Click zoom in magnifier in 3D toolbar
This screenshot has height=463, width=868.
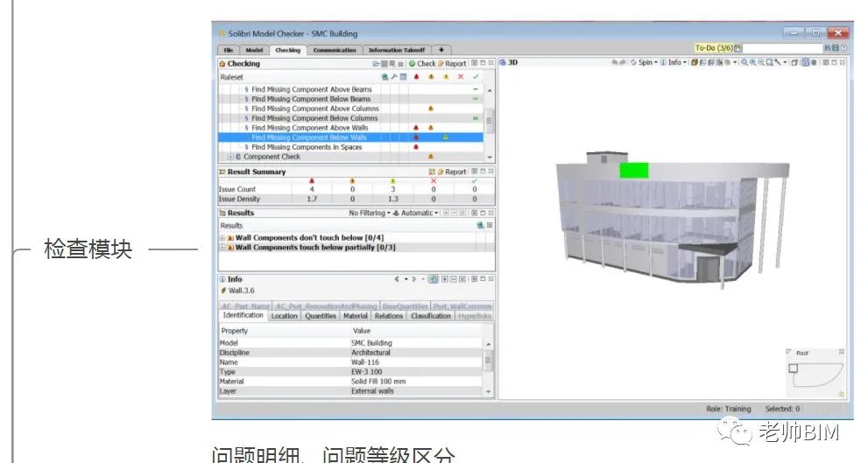[x=752, y=62]
